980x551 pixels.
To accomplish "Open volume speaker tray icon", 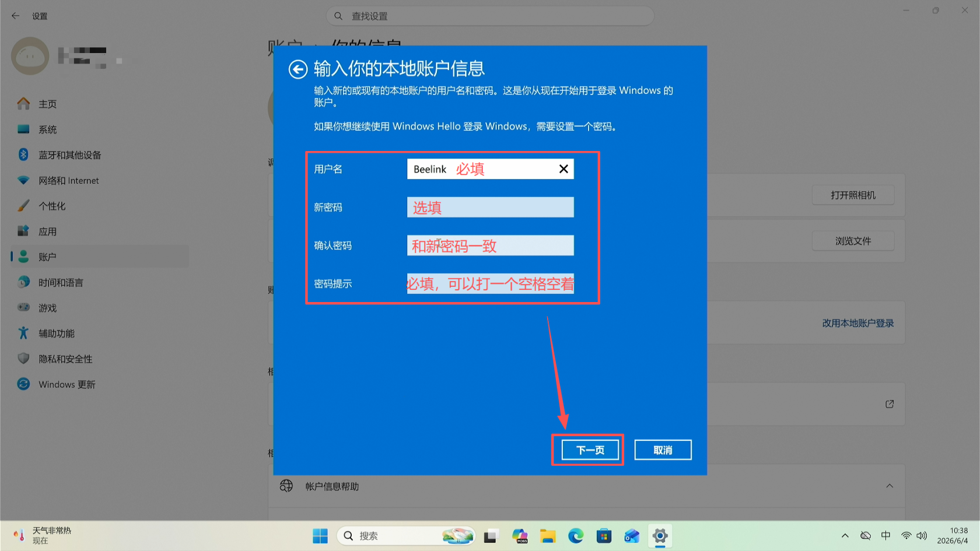I will pos(922,536).
